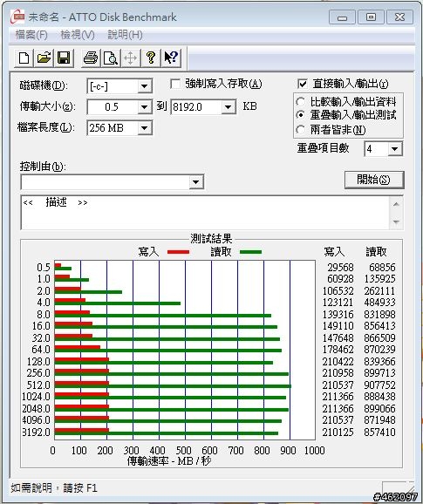Screen dimensions: 423x504
Task: Print results using the printer icon
Action: pyautogui.click(x=91, y=58)
